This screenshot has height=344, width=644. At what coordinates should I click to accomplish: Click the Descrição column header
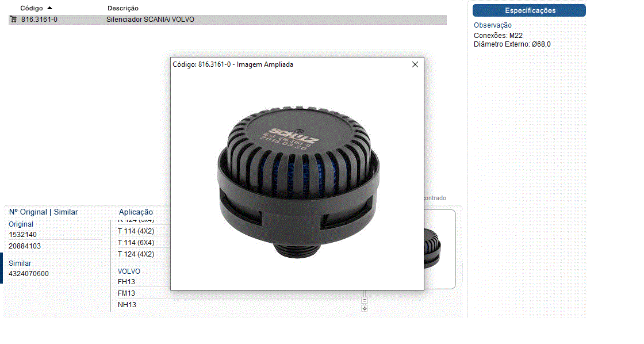pyautogui.click(x=122, y=8)
